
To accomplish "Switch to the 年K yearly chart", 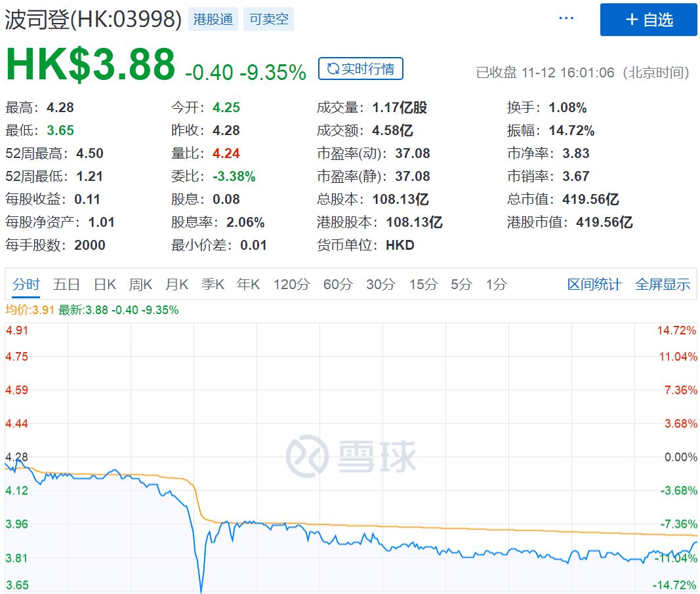I will click(x=247, y=285).
